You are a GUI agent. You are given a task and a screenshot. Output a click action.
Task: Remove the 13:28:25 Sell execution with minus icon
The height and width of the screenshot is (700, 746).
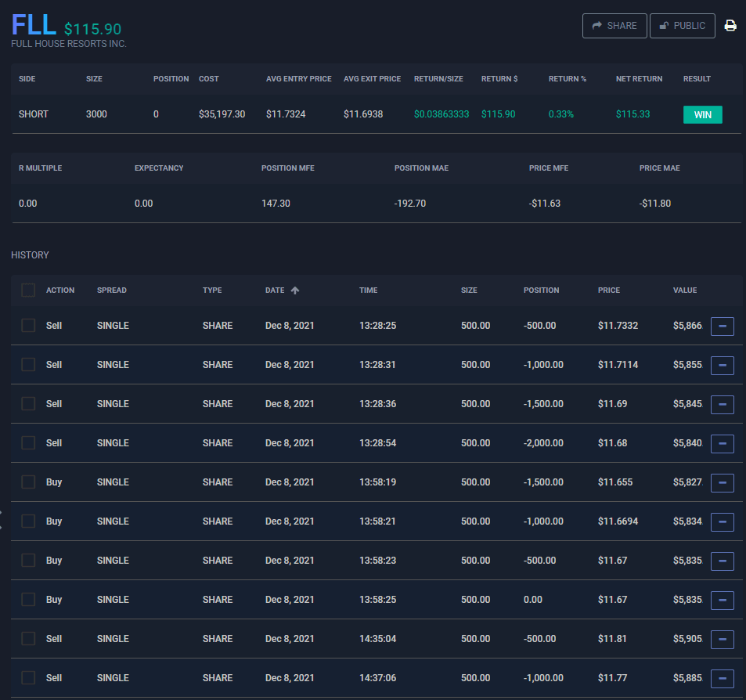[722, 326]
